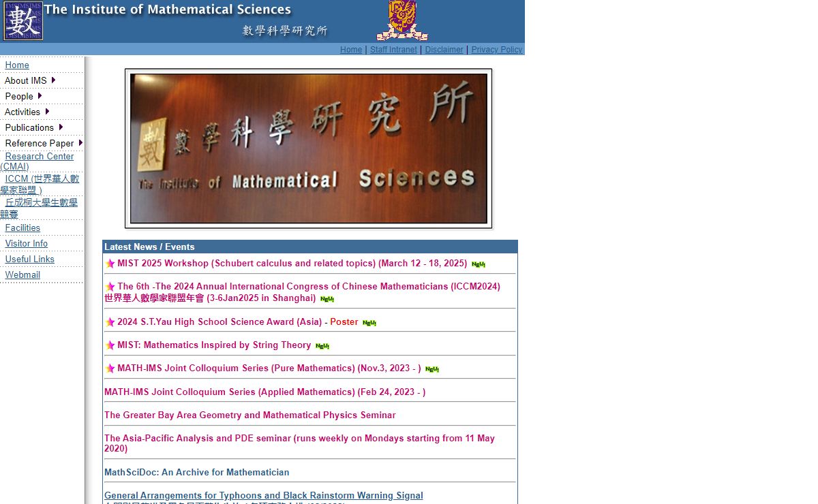The width and height of the screenshot is (818, 504).
Task: Open MATH-IMS Colloquium Series (Pure Mathematics)
Action: pos(269,368)
